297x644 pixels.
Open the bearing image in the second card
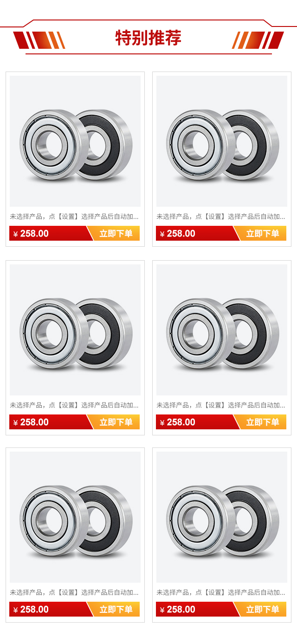point(222,141)
